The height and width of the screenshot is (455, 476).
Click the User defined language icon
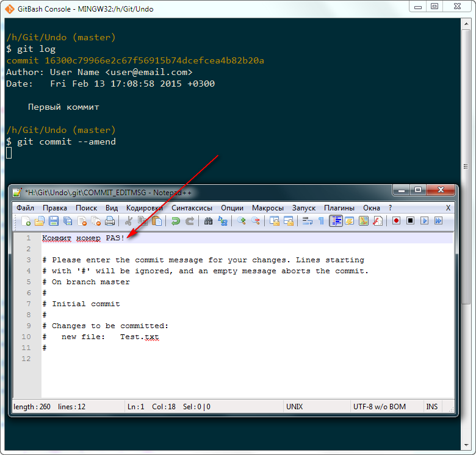click(350, 221)
